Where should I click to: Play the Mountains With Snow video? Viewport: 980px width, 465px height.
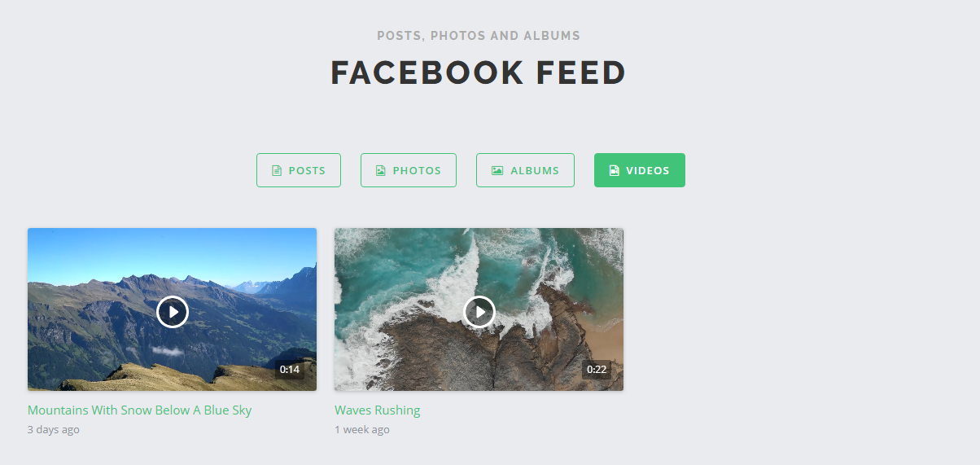[173, 312]
